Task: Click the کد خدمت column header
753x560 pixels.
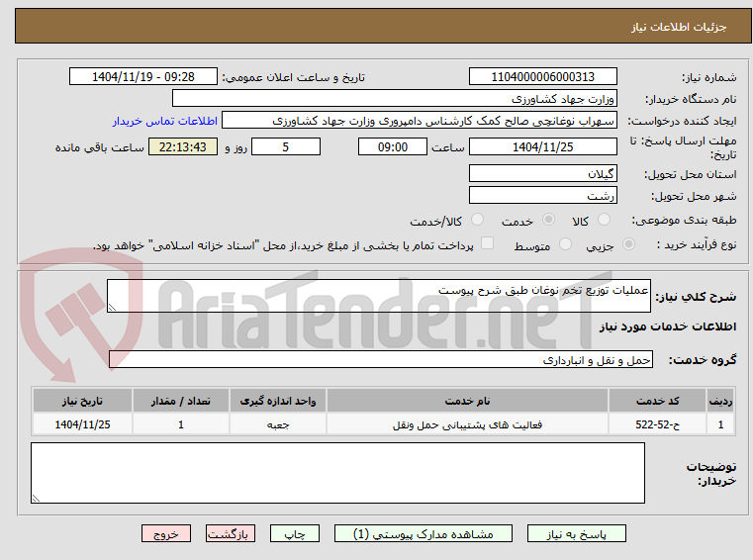Action: point(657,401)
